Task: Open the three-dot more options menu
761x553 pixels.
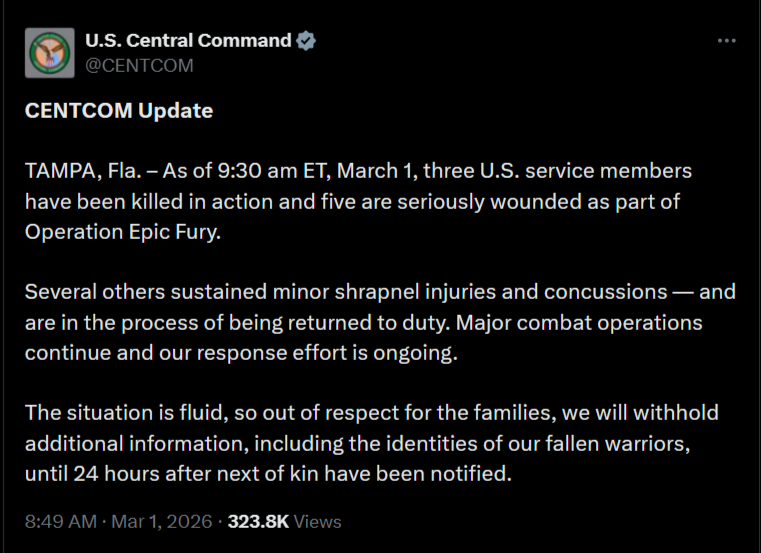Action: click(x=727, y=41)
